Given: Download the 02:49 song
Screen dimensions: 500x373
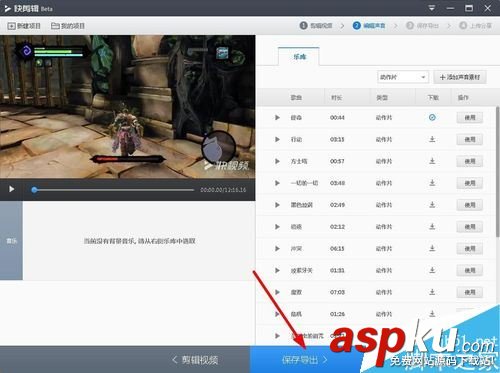Looking at the screenshot, I should pyautogui.click(x=432, y=205).
